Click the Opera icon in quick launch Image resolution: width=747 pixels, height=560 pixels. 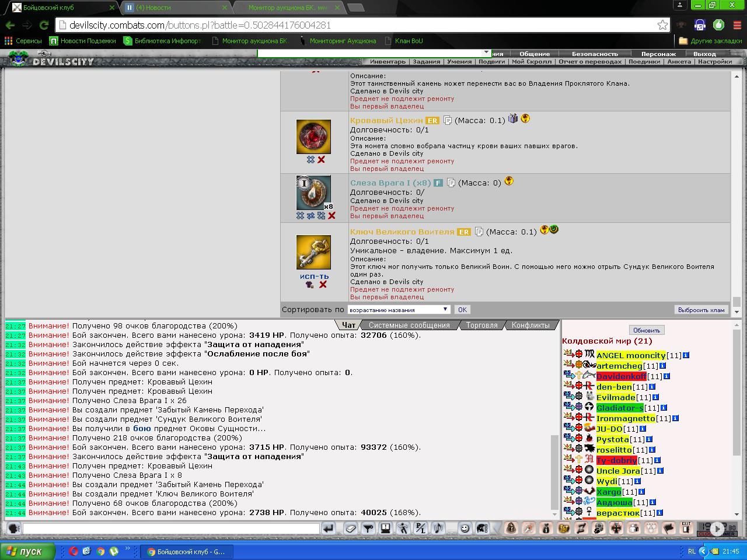[x=74, y=551]
